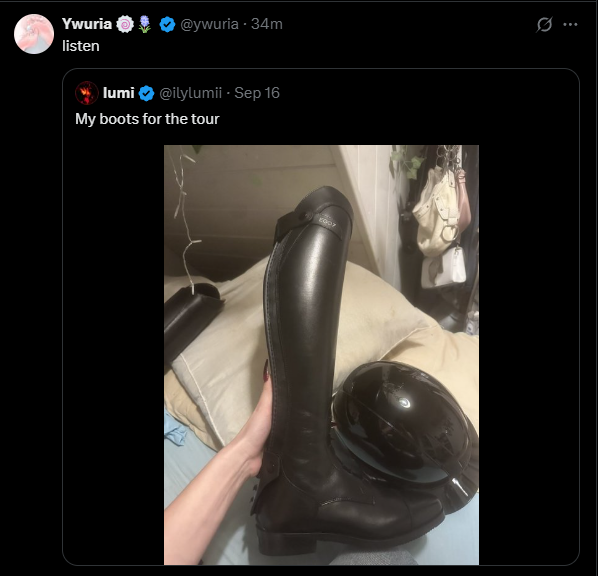
Task: Open lumi's small profile avatar
Action: click(x=87, y=93)
